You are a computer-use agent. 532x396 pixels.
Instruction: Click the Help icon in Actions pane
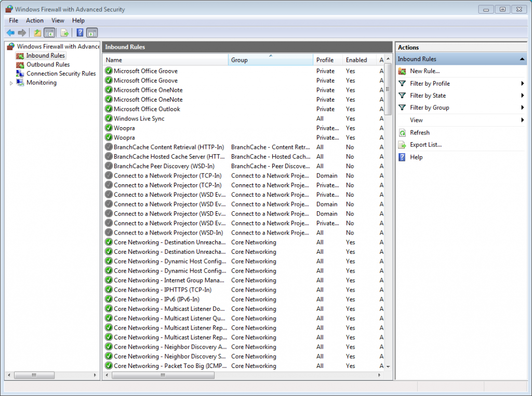click(403, 157)
